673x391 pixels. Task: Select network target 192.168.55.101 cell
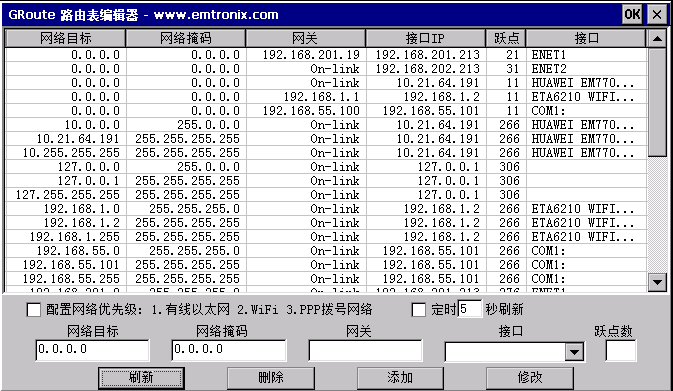[66, 265]
